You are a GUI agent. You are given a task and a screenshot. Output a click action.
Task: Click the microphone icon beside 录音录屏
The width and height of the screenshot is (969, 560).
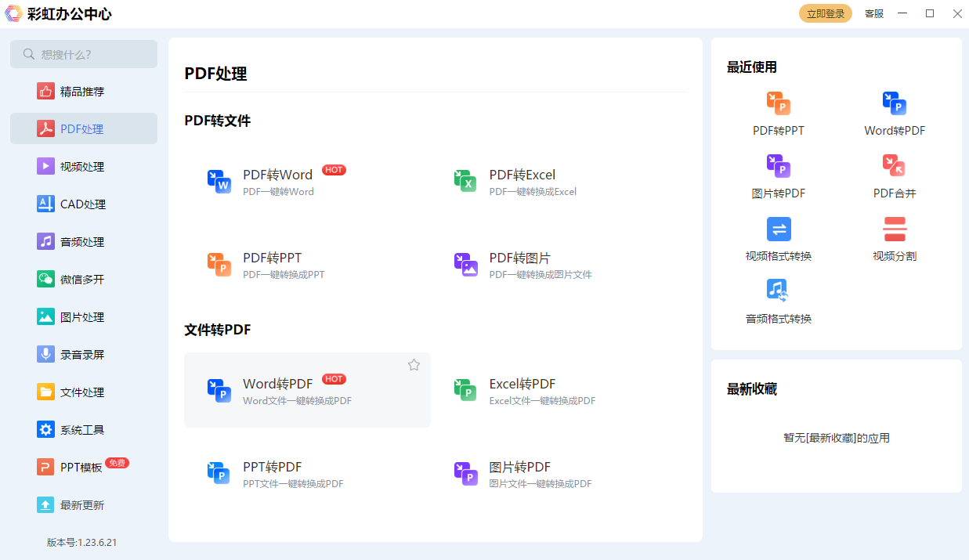[x=45, y=354]
